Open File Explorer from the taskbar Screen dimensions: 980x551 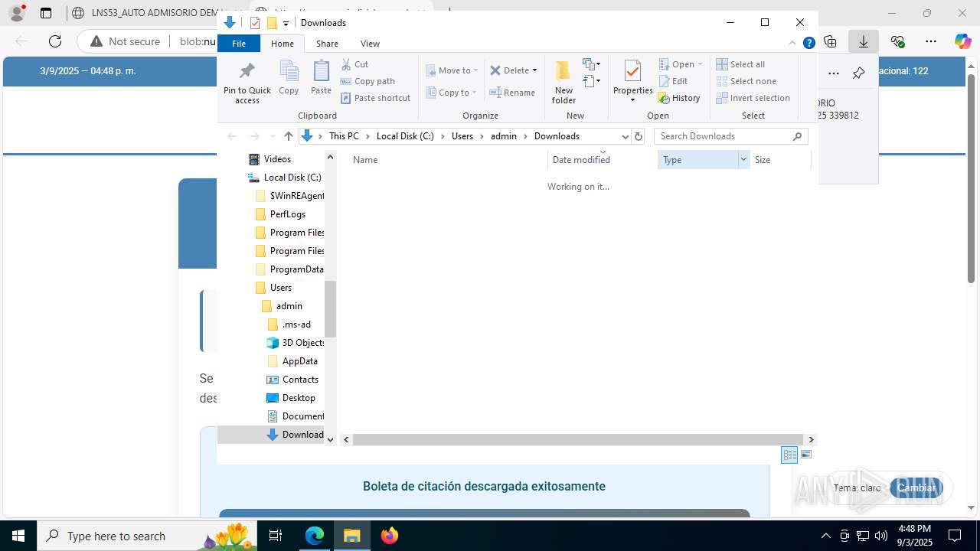tap(352, 536)
